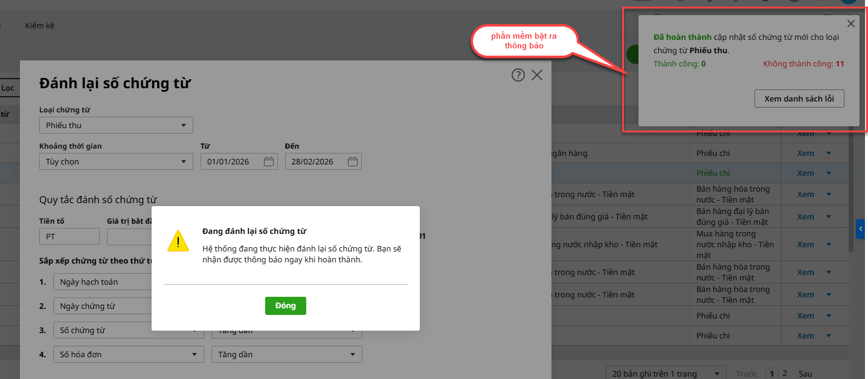This screenshot has height=379, width=868.
Task: Go to page 2 in pagination
Action: click(x=785, y=374)
